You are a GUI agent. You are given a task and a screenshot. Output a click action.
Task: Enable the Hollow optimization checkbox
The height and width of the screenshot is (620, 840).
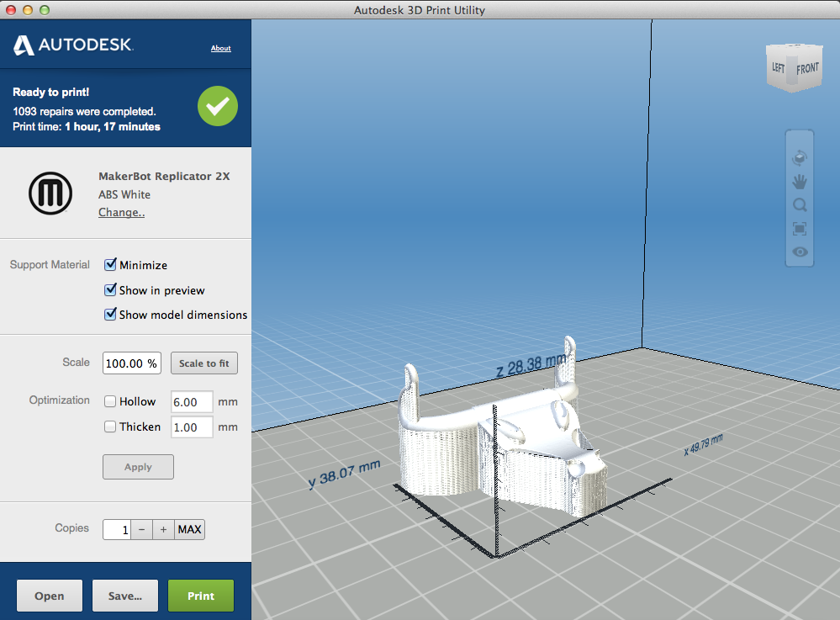[x=109, y=401]
